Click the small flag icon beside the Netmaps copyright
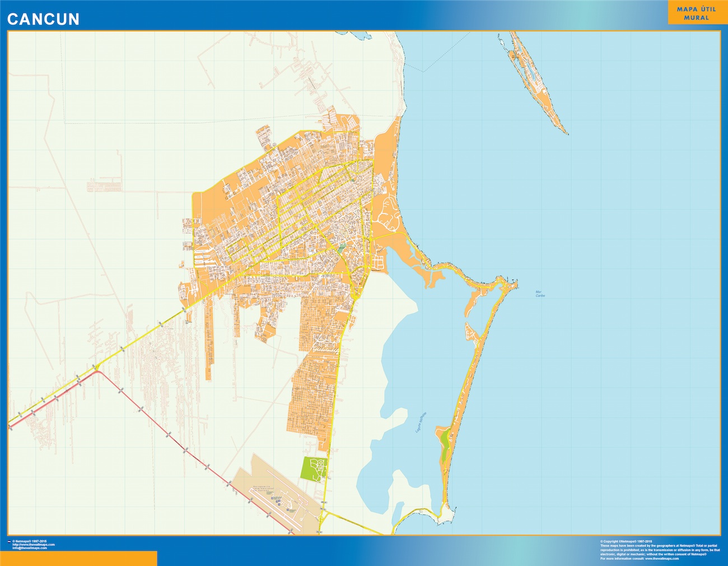Image resolution: width=728 pixels, height=566 pixels. (10, 542)
